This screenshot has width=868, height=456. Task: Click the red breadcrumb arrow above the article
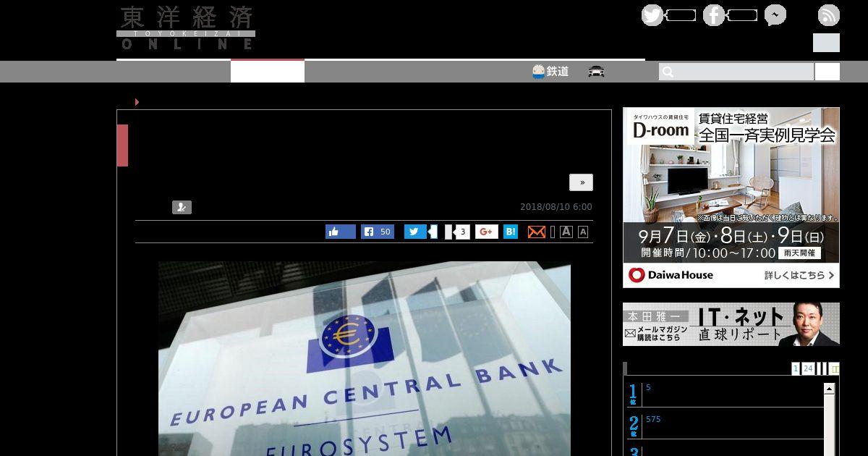point(137,102)
